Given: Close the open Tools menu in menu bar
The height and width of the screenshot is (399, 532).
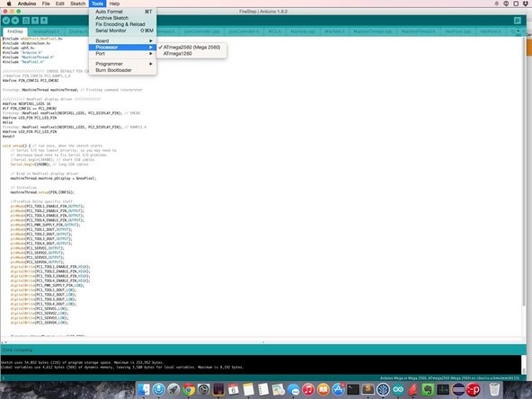Looking at the screenshot, I should pyautogui.click(x=97, y=4).
